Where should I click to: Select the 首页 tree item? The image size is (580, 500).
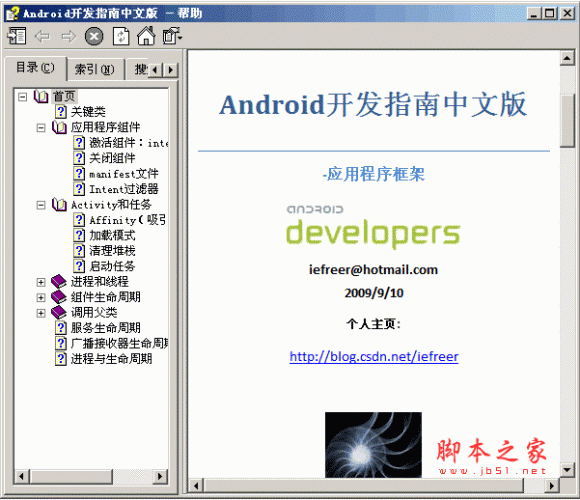pos(64,97)
